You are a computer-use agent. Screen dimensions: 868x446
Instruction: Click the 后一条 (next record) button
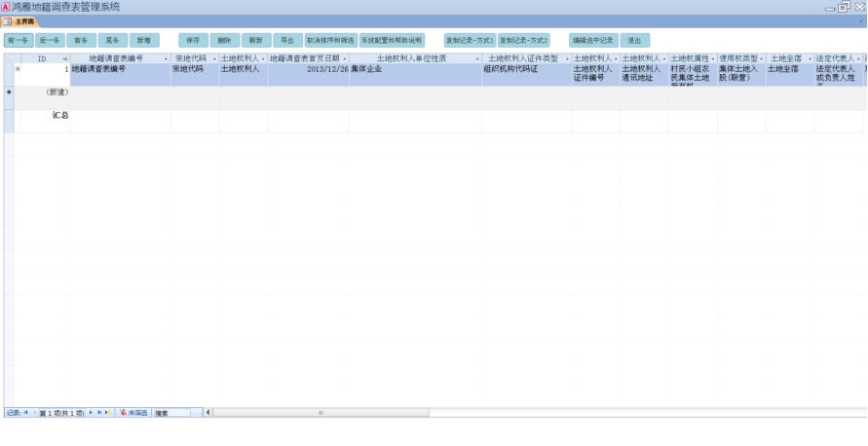50,40
